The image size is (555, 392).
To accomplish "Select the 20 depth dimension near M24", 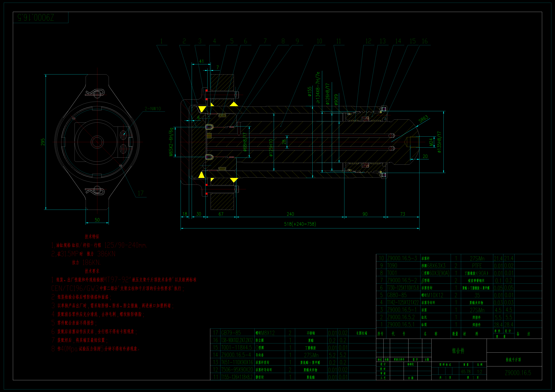I will pos(425,156).
